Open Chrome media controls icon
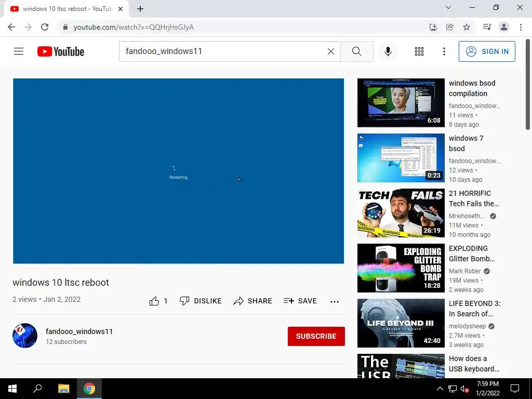 (487, 27)
